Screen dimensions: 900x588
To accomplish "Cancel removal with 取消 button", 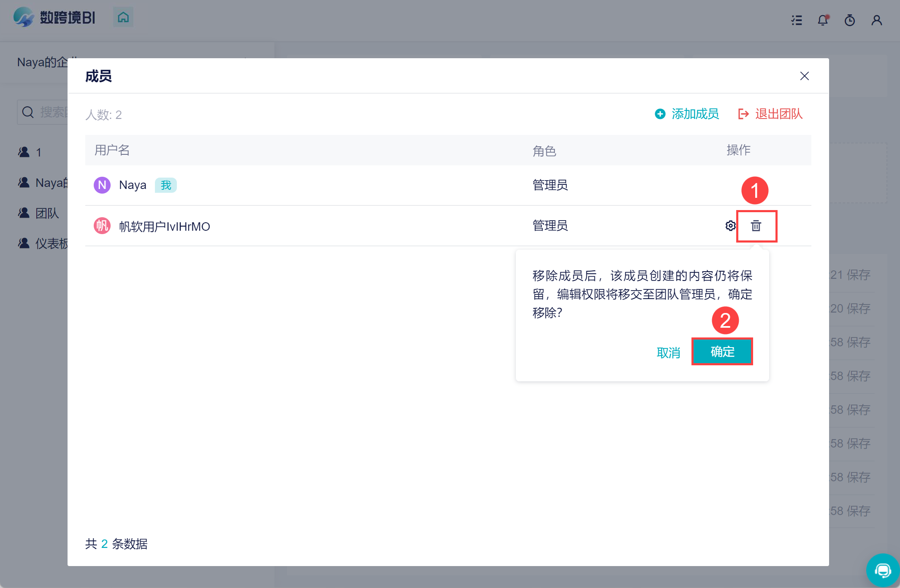I will pos(668,352).
